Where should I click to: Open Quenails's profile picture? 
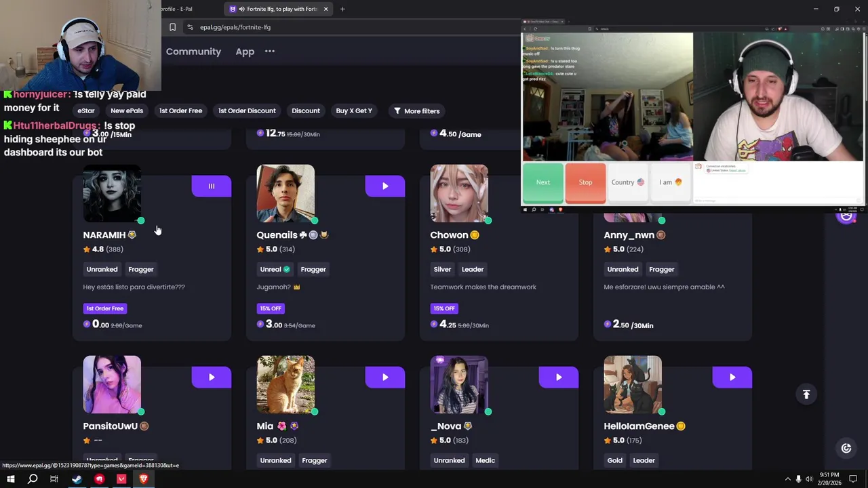[x=285, y=193]
